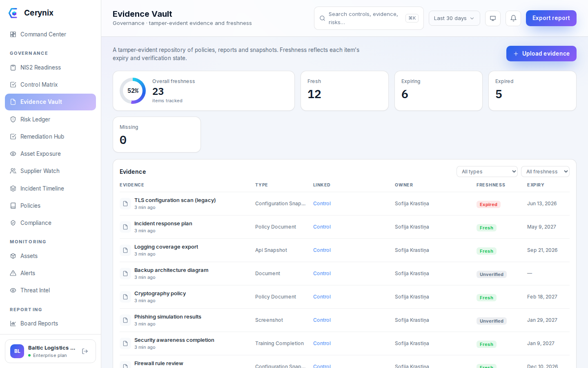Image resolution: width=588 pixels, height=368 pixels.
Task: Click expiry date 'May 9, 2027'
Action: coord(541,227)
